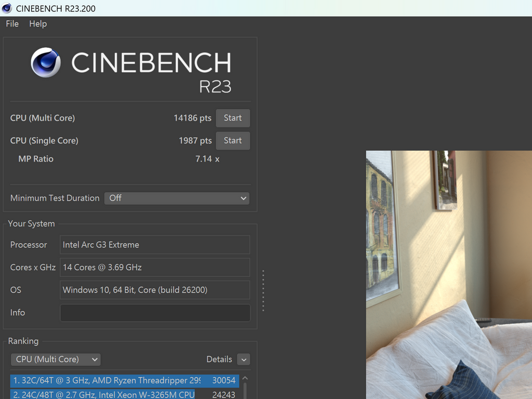Select the AMD Ryzen Threadripper ranking row

[125, 381]
